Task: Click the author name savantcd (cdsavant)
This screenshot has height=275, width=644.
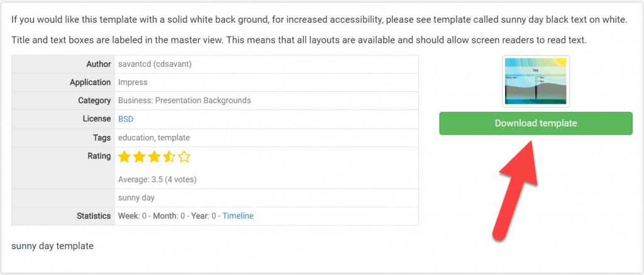Action: [x=155, y=64]
